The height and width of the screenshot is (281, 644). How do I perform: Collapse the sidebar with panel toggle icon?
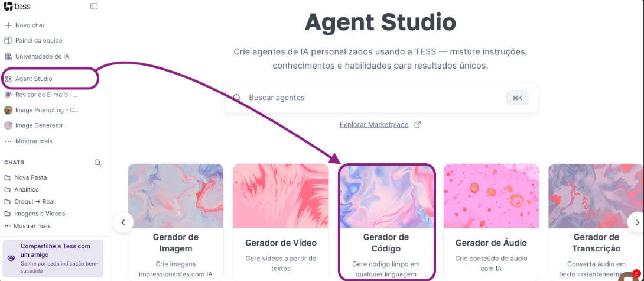point(94,6)
